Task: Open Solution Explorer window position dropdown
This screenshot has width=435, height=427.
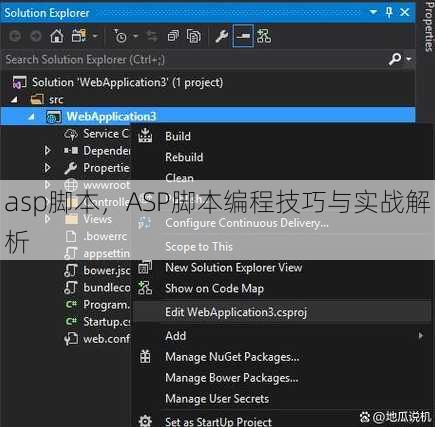Action: pyautogui.click(x=373, y=12)
